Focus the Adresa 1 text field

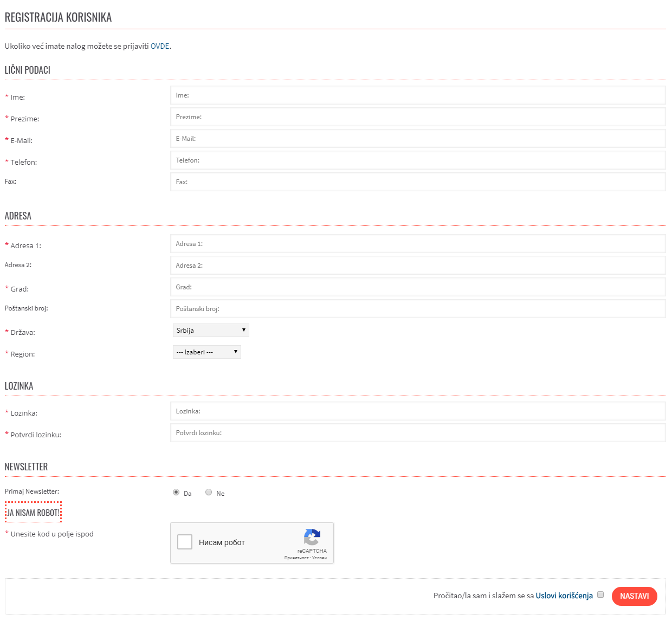coord(417,244)
